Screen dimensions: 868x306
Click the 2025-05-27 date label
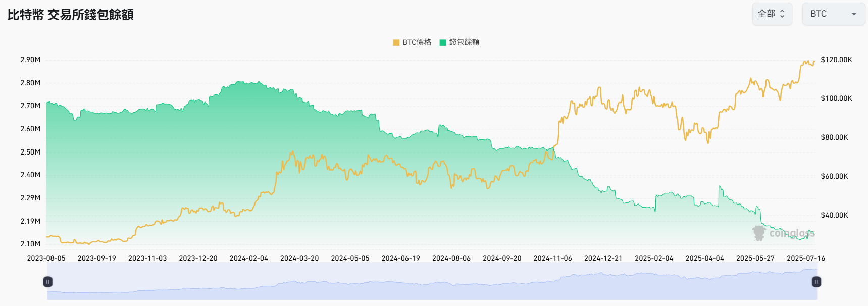pyautogui.click(x=755, y=258)
